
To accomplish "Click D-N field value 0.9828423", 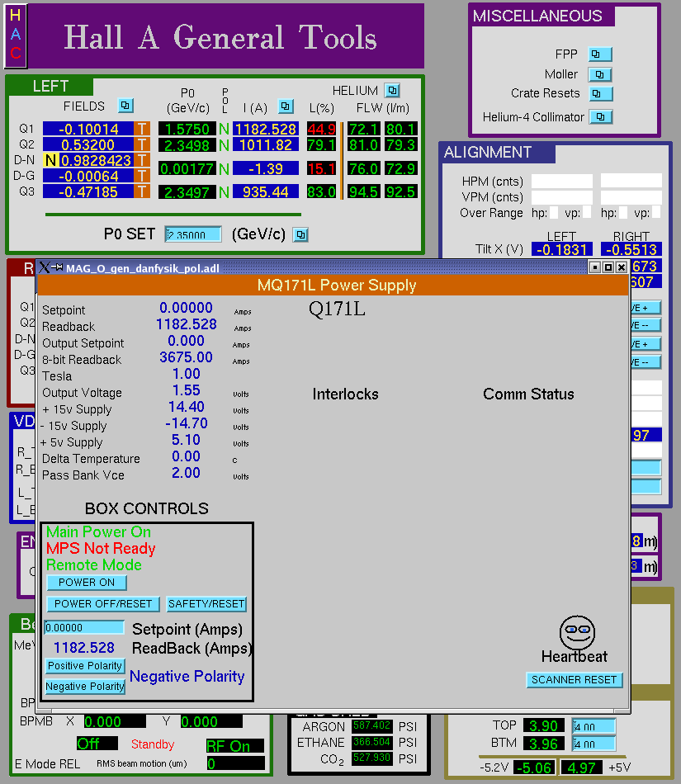I will [x=96, y=160].
